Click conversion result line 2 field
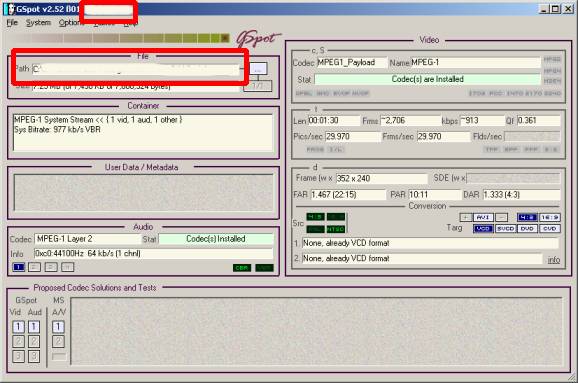This screenshot has height=383, width=578. click(x=422, y=258)
